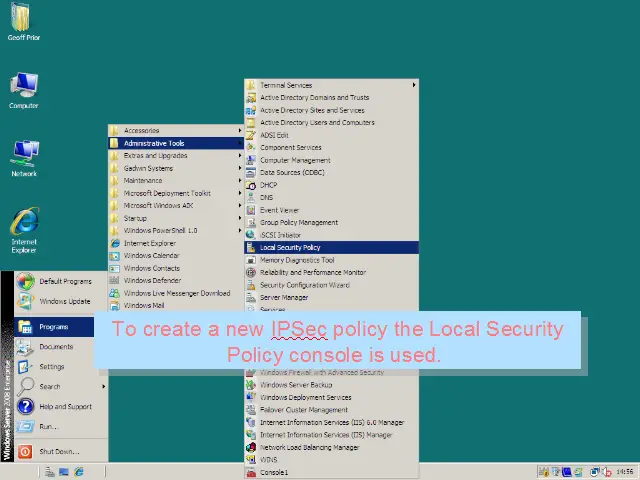Expand the Search submenu arrow

[104, 386]
